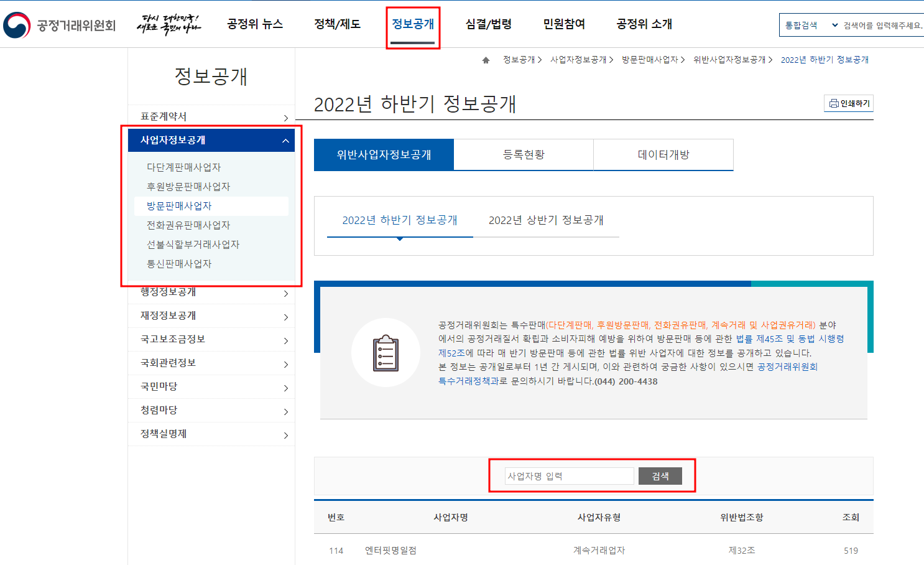Click 계속거래업자 cell in row 114
This screenshot has height=565, width=924.
coord(599,551)
